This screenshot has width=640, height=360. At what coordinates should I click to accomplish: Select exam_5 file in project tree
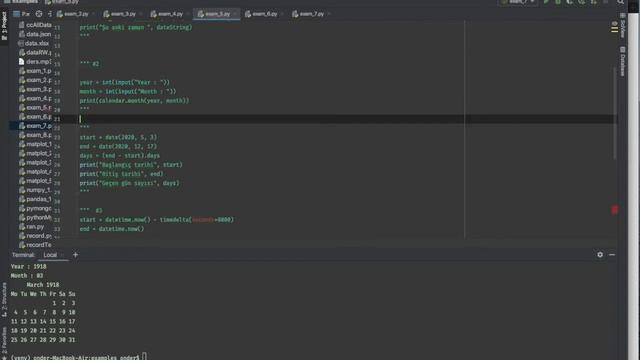coord(35,107)
